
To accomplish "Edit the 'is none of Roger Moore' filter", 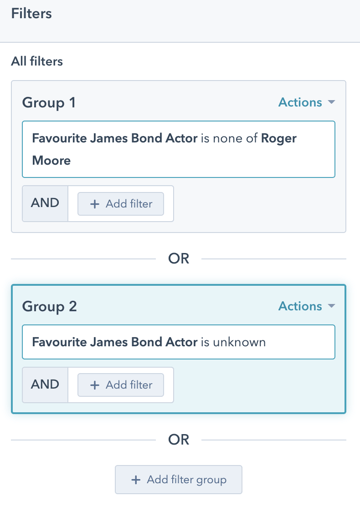I will pos(179,149).
